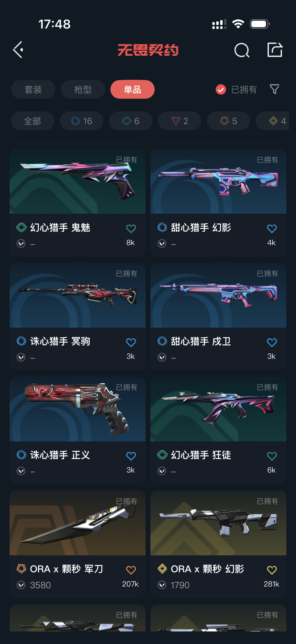296x644 pixels.
Task: Switch to the 枪型 tab
Action: tap(83, 89)
